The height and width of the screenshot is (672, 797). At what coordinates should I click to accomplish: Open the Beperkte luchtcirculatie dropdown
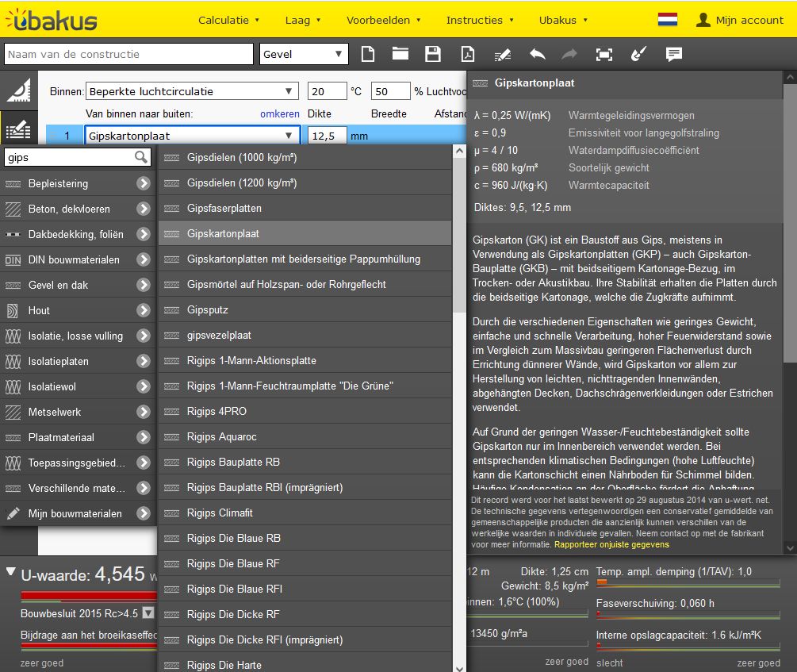(x=193, y=91)
